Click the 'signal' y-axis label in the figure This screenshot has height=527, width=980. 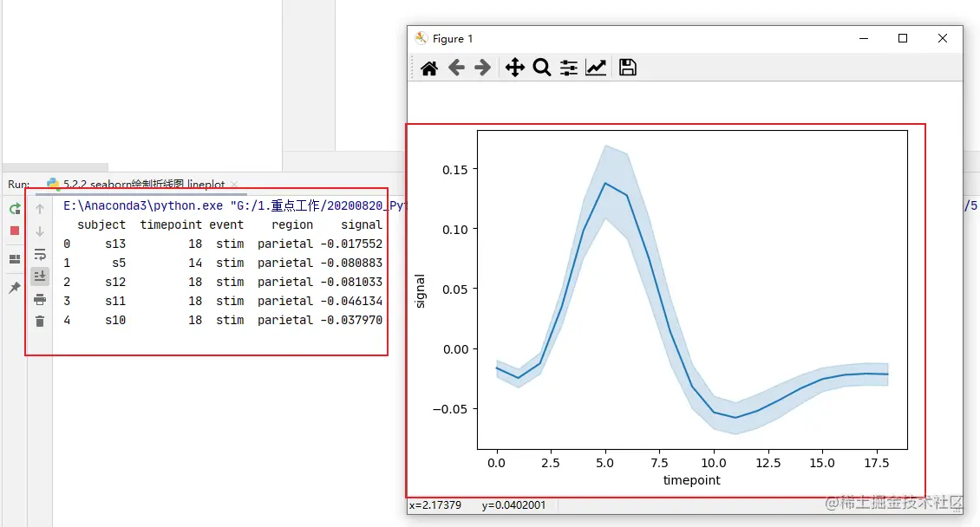(420, 291)
